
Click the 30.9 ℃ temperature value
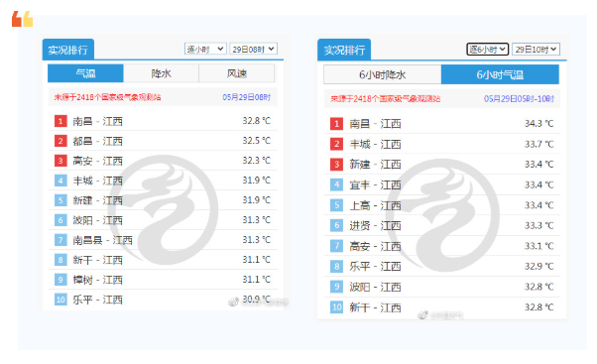[257, 300]
